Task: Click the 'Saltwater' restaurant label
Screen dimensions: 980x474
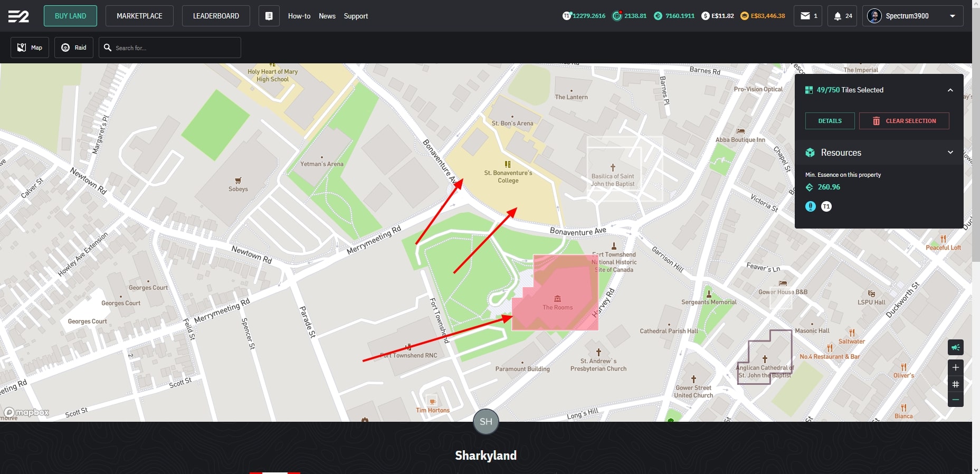Action: 852,342
